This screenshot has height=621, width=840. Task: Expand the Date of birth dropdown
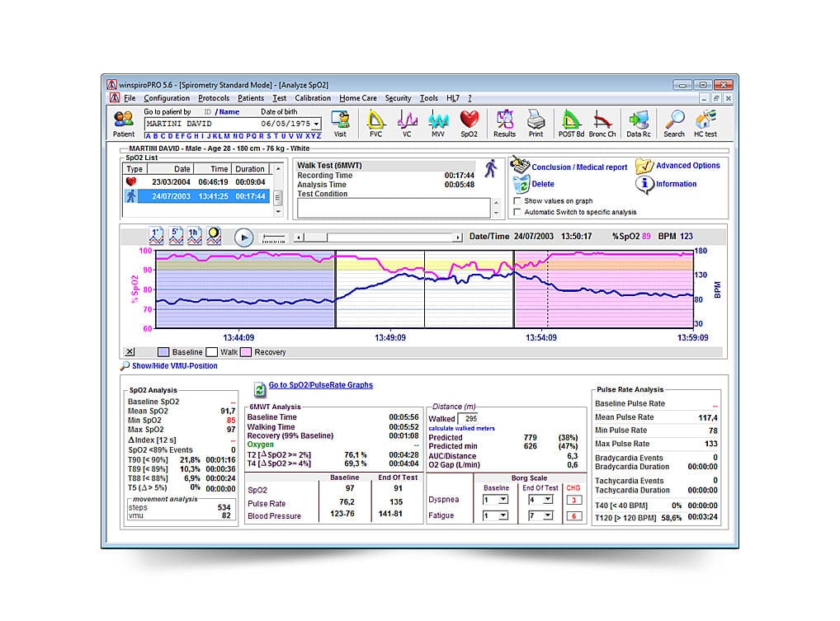click(316, 124)
